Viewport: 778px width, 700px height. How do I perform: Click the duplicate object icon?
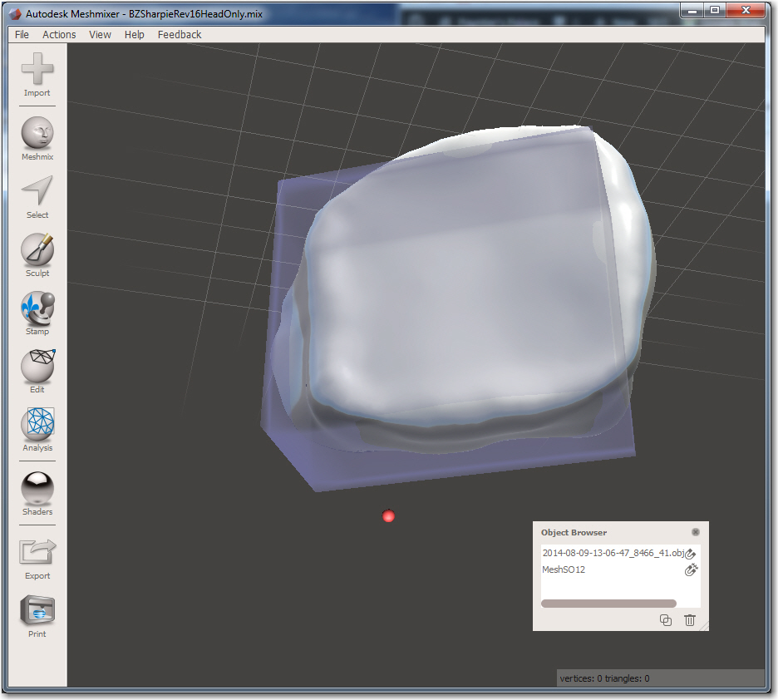665,620
